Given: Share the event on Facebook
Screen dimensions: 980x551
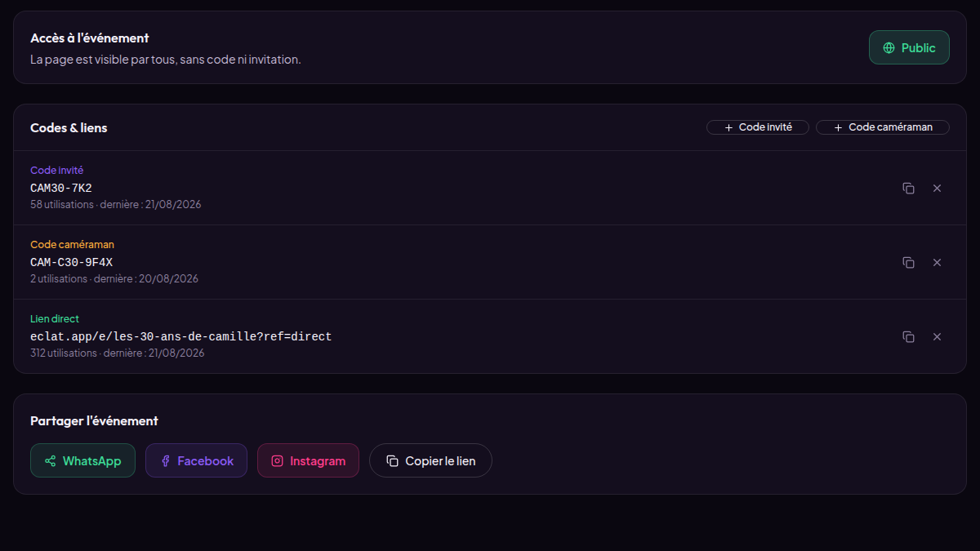Looking at the screenshot, I should point(196,460).
